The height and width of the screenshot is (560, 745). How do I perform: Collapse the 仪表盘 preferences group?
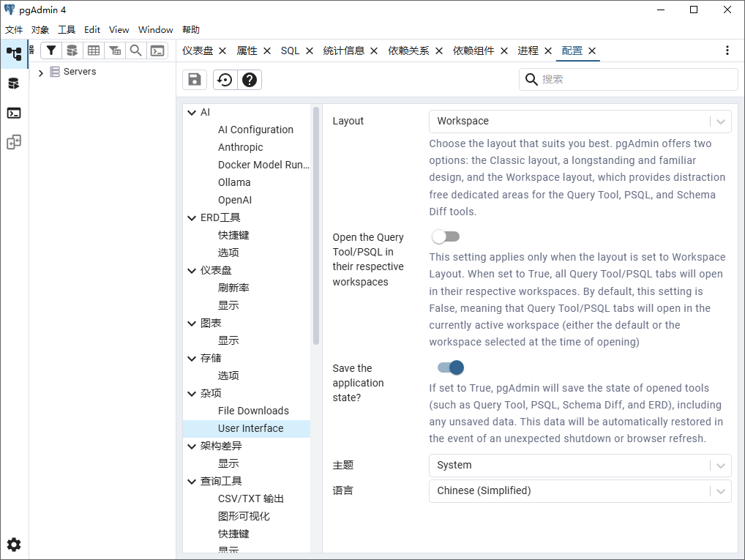pyautogui.click(x=192, y=271)
